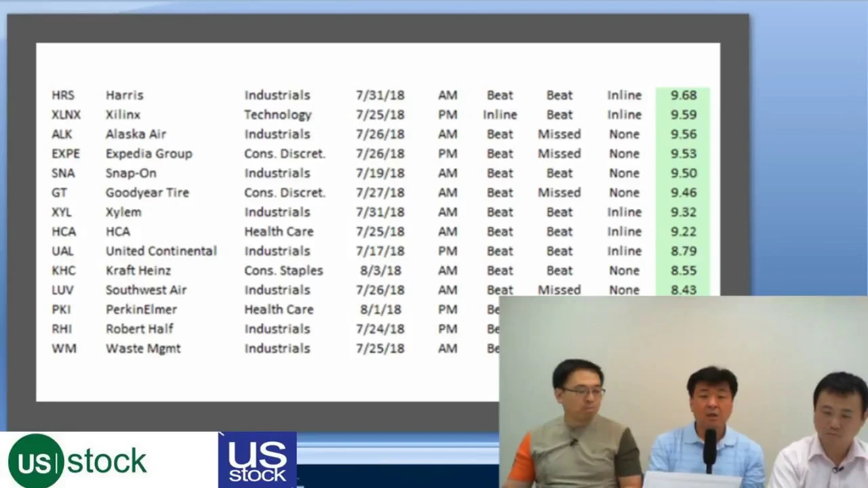Select ticker XYL

(x=62, y=212)
